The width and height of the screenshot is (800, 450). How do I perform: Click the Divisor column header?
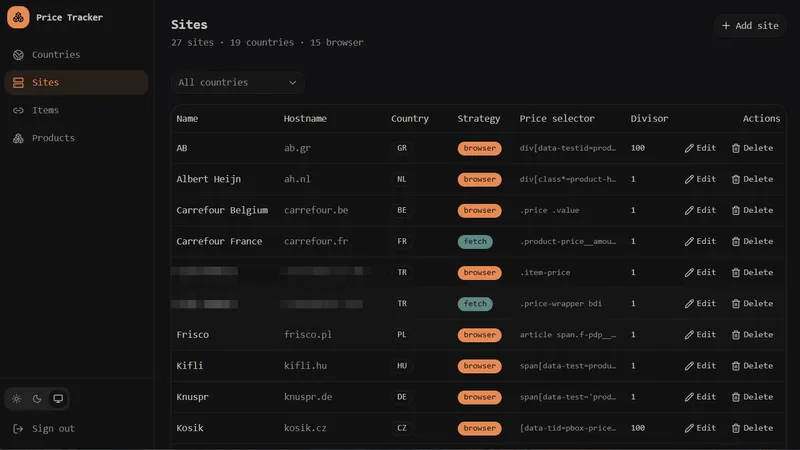649,118
